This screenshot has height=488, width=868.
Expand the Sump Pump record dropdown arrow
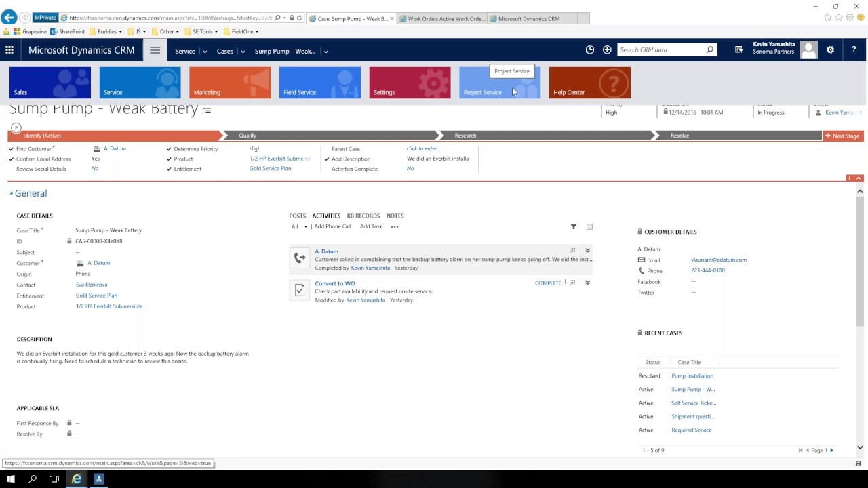325,52
